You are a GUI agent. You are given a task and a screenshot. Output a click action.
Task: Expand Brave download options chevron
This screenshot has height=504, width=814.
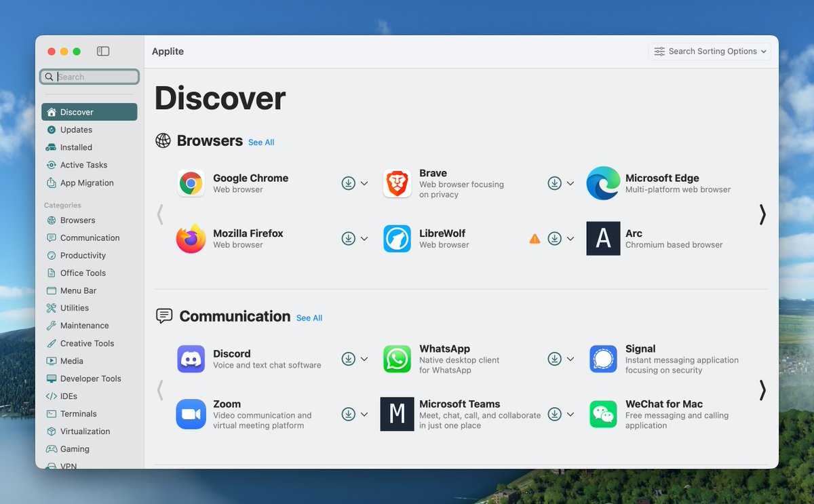[x=570, y=183]
